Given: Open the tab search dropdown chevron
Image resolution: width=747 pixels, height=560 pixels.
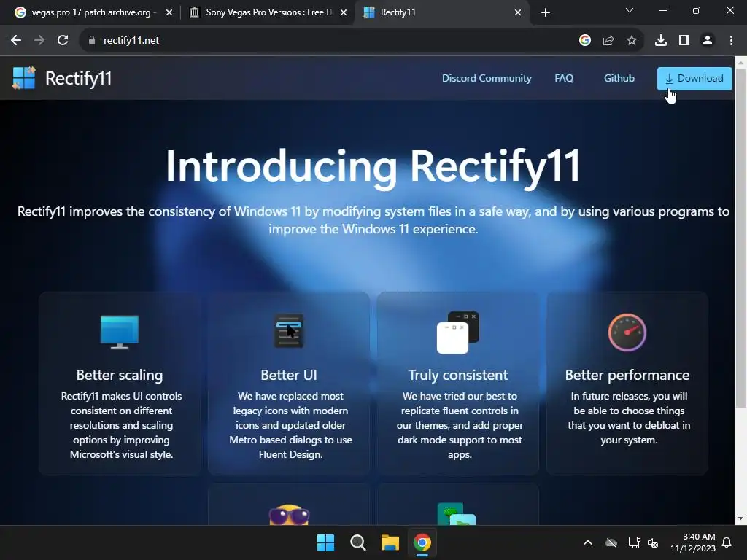Looking at the screenshot, I should coord(630,10).
